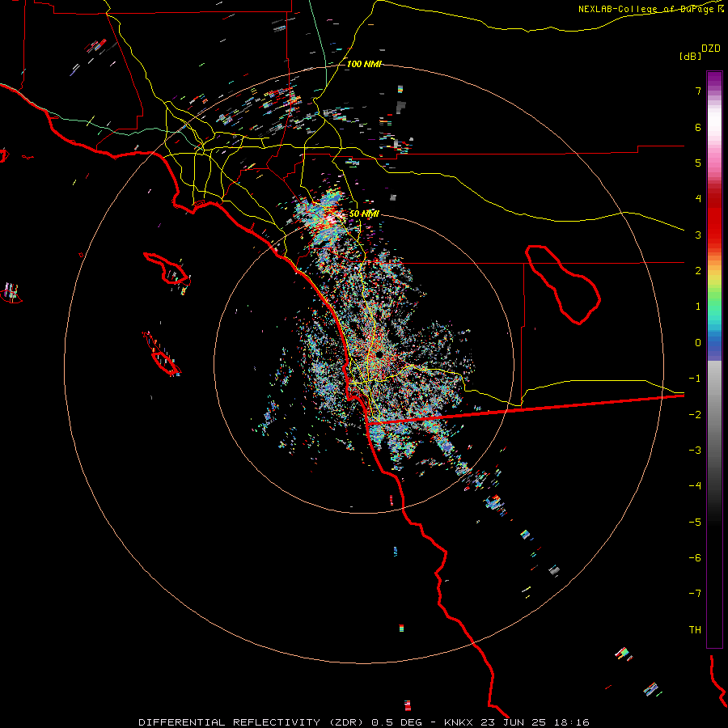Click the DZD product label above color scale
Viewport: 728px width, 728px height.
click(x=711, y=49)
